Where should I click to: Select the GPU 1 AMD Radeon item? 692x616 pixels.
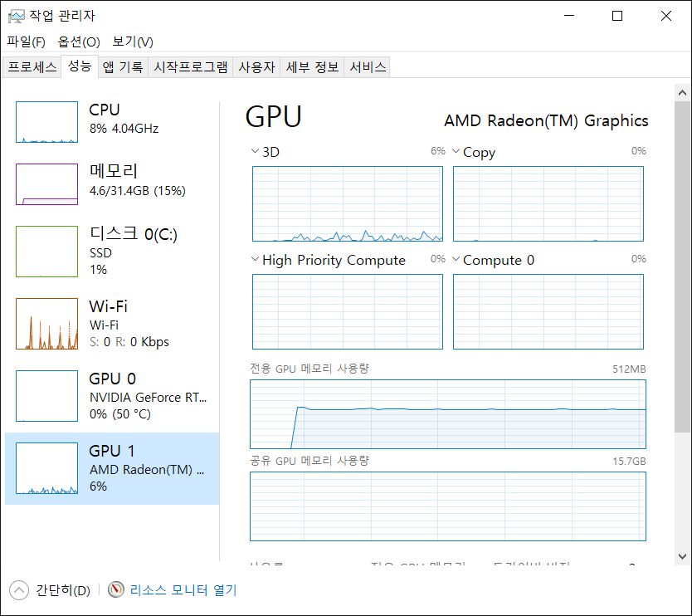coord(112,468)
